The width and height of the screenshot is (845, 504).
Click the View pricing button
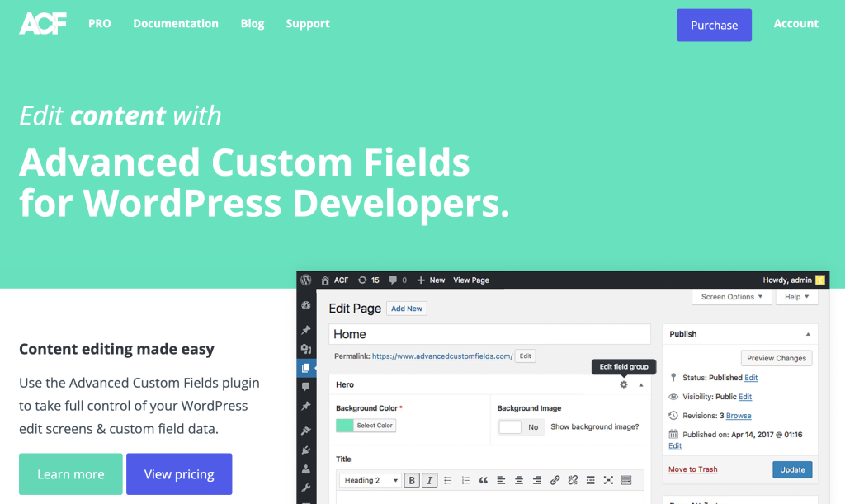179,473
